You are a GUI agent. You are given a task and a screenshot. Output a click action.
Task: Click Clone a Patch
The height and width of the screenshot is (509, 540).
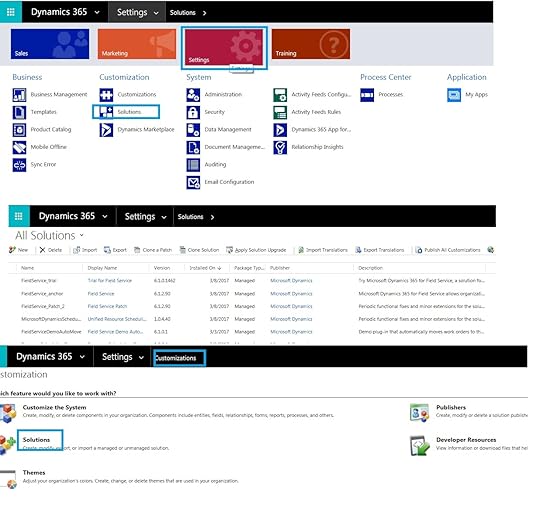click(153, 250)
